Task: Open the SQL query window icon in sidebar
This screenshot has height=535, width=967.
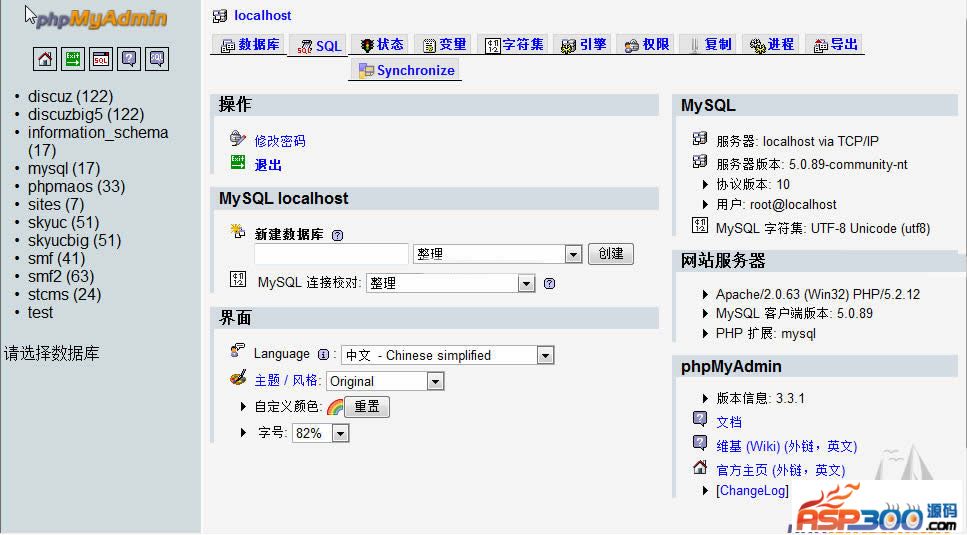Action: coord(101,59)
